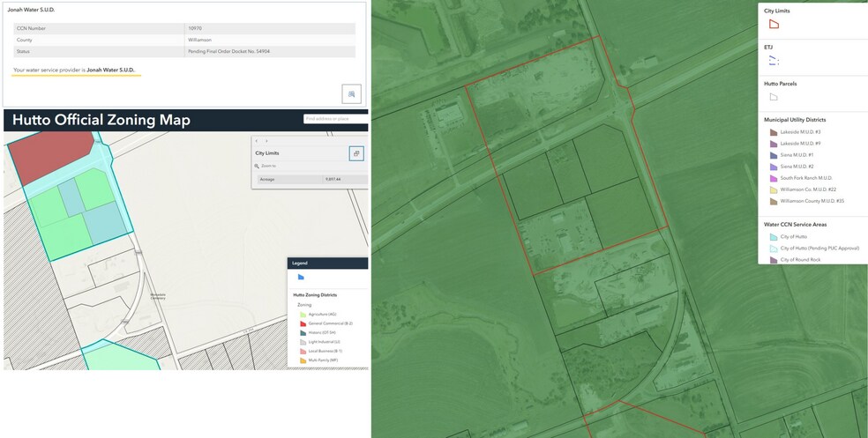Click the Find address or place search box
This screenshot has width=868, height=438.
pyautogui.click(x=333, y=119)
